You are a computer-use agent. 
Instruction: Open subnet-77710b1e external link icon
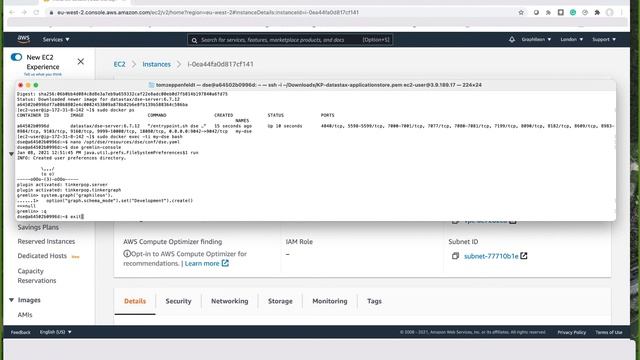[x=524, y=256]
